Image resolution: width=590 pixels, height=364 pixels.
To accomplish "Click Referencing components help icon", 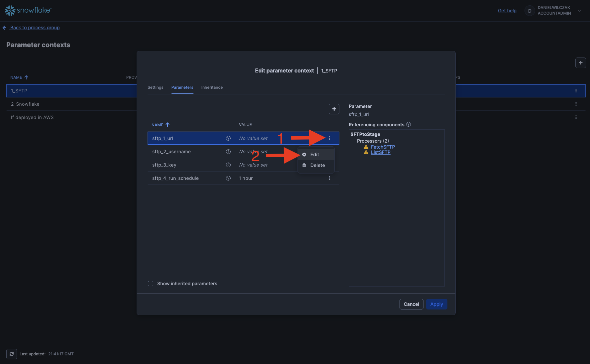I will [x=409, y=125].
